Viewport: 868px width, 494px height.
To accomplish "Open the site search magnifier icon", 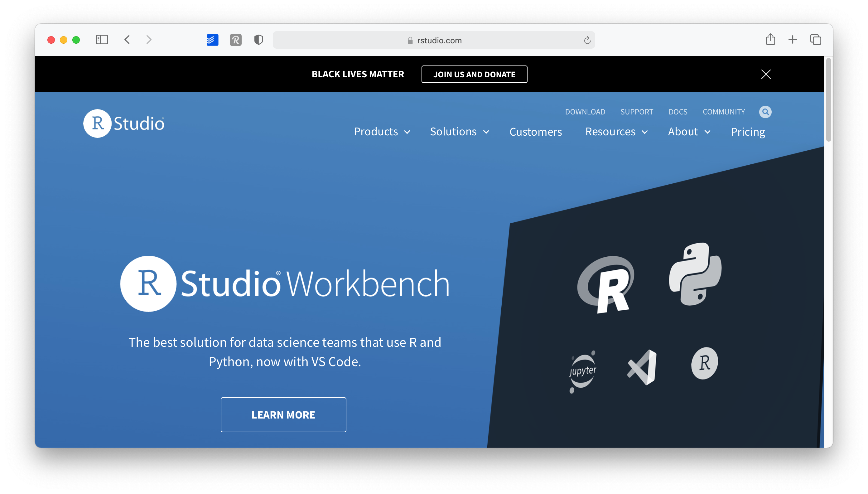I will pos(765,112).
